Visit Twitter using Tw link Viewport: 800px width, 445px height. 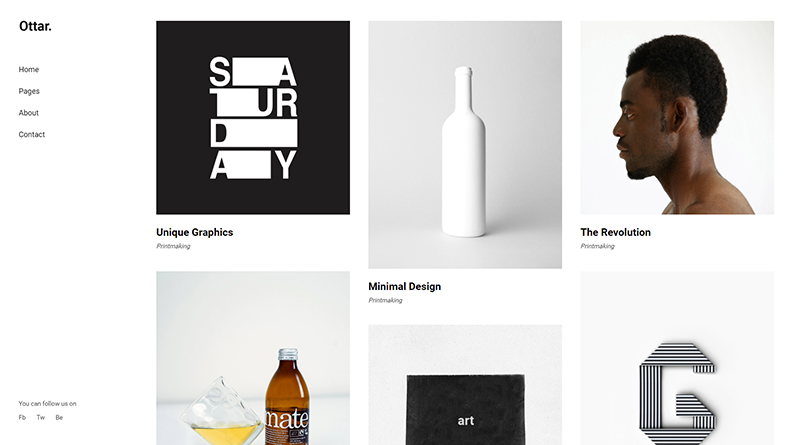coord(41,417)
